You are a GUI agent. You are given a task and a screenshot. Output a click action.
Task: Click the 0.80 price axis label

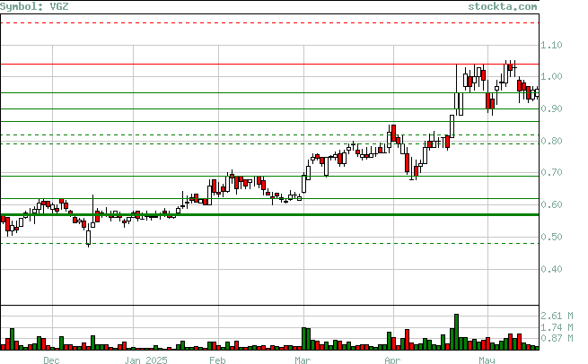pos(551,141)
